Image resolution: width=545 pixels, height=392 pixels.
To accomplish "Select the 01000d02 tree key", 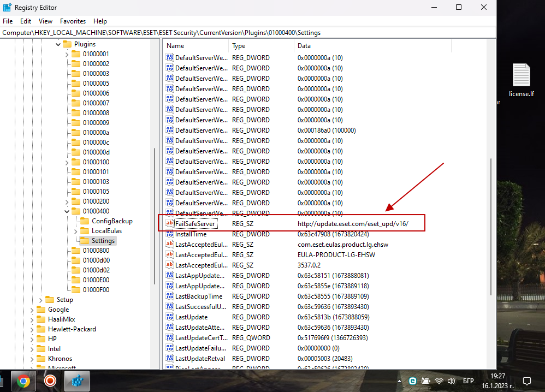I will tap(96, 270).
